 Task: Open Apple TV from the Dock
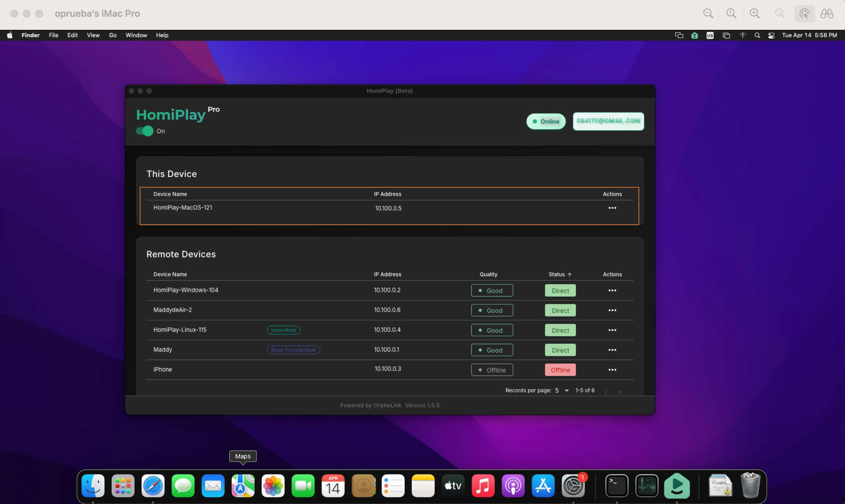click(x=453, y=486)
